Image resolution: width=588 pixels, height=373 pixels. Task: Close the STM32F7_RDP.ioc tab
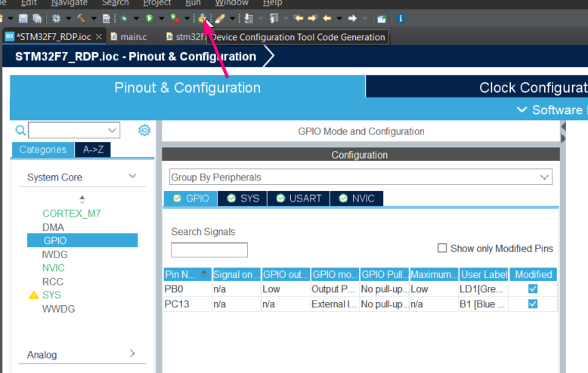pyautogui.click(x=98, y=37)
